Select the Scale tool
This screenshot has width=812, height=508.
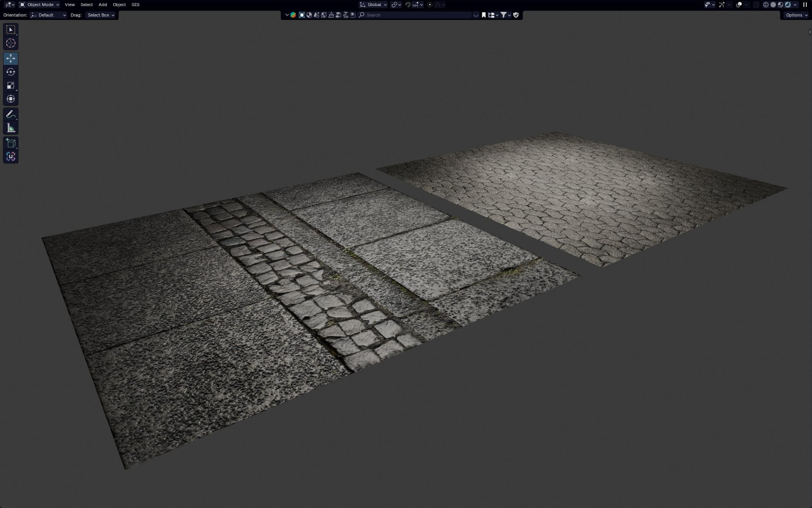pyautogui.click(x=11, y=85)
